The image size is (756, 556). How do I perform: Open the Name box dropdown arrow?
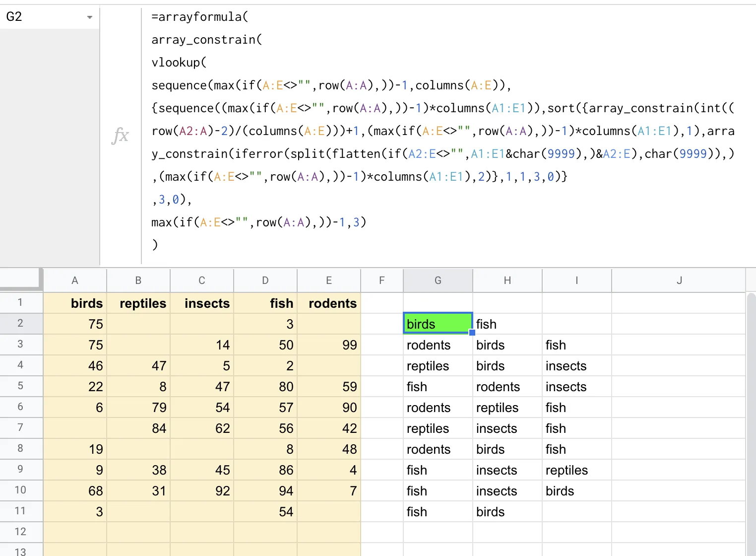tap(89, 17)
